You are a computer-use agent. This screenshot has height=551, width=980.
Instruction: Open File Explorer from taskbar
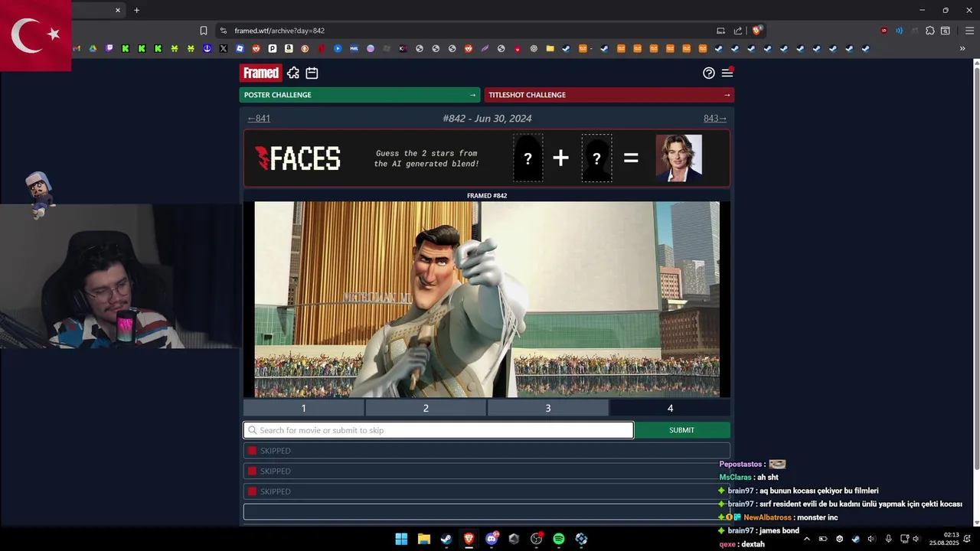tap(423, 539)
